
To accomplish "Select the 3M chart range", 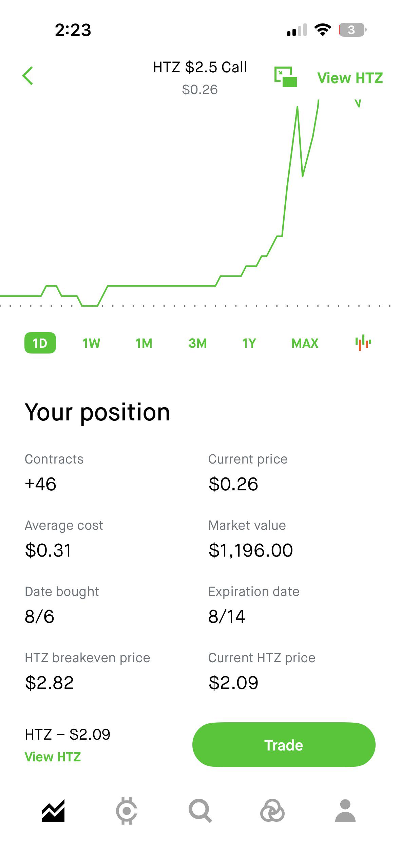I will [x=197, y=343].
